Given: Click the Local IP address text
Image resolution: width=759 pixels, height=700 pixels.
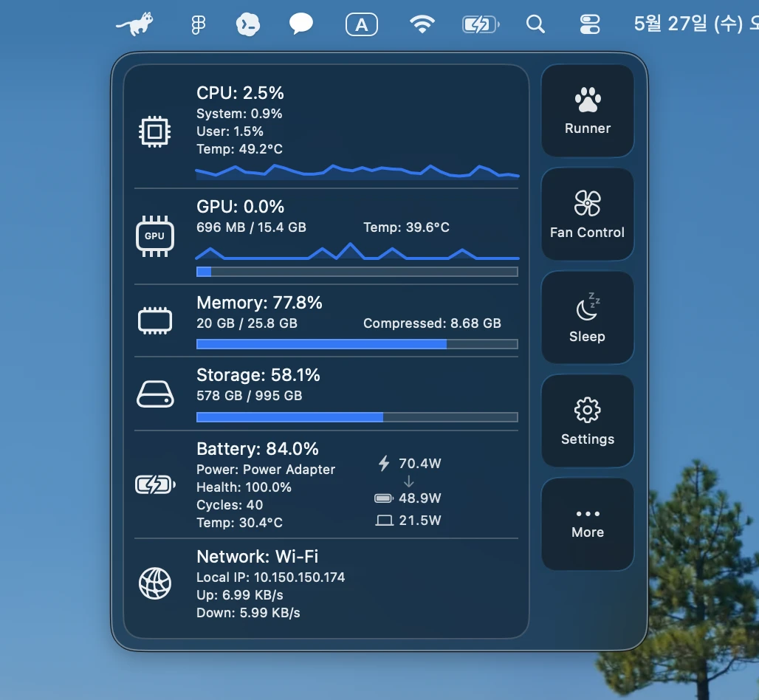Looking at the screenshot, I should point(270,577).
